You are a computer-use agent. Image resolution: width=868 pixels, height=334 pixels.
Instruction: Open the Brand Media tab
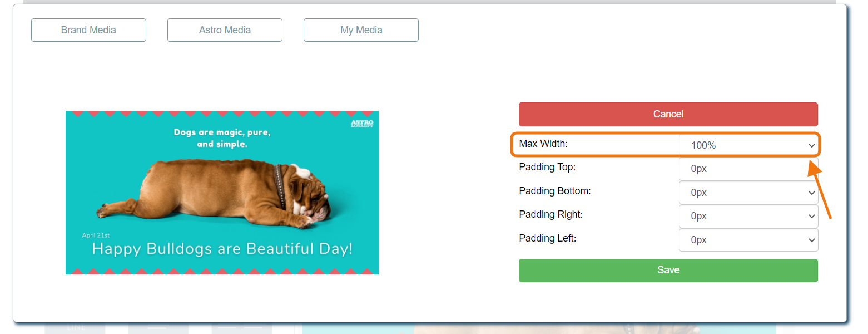pyautogui.click(x=88, y=30)
